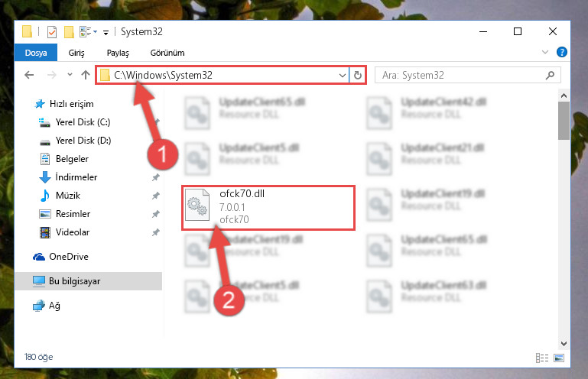Viewport: 588px width, 379px height.
Task: Open the Help question mark icon
Action: [561, 52]
